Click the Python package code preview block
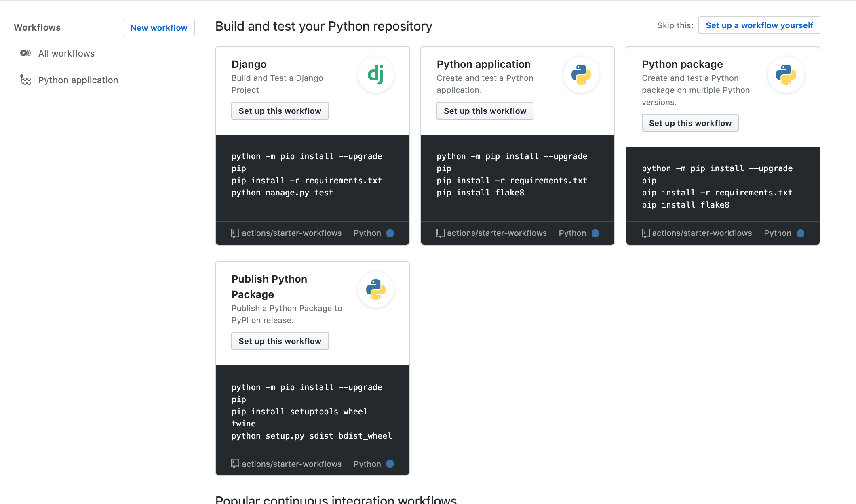 tap(723, 186)
